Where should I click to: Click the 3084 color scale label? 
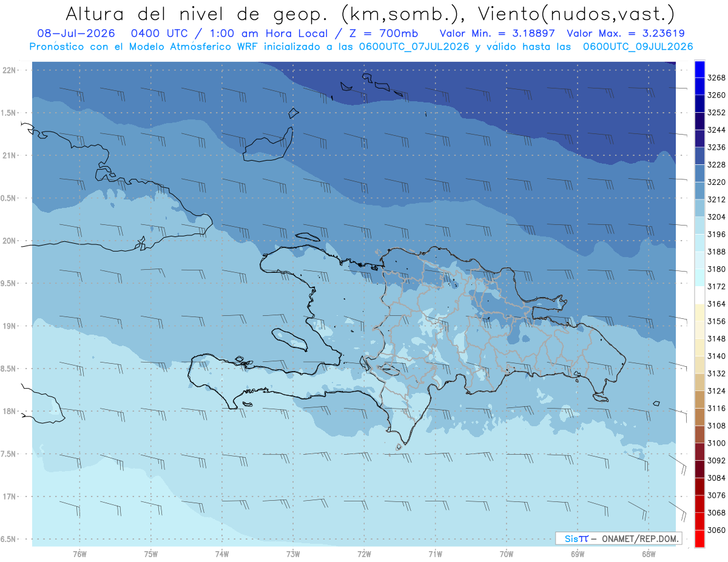716,478
